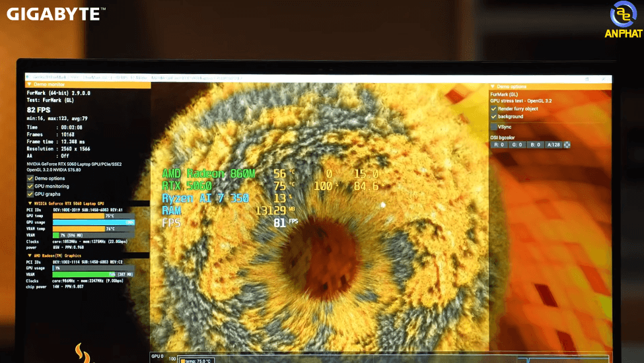The image size is (644, 363).
Task: Click the AA : Off row
Action: [48, 156]
